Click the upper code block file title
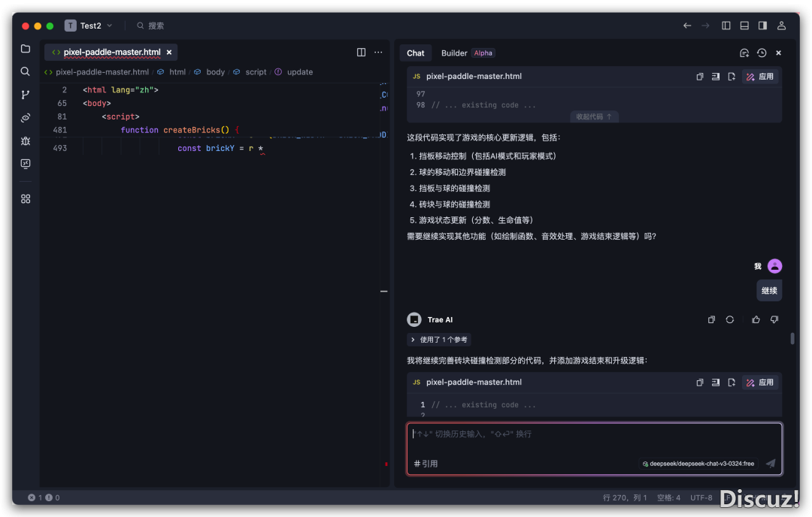This screenshot has height=517, width=812. click(x=474, y=77)
